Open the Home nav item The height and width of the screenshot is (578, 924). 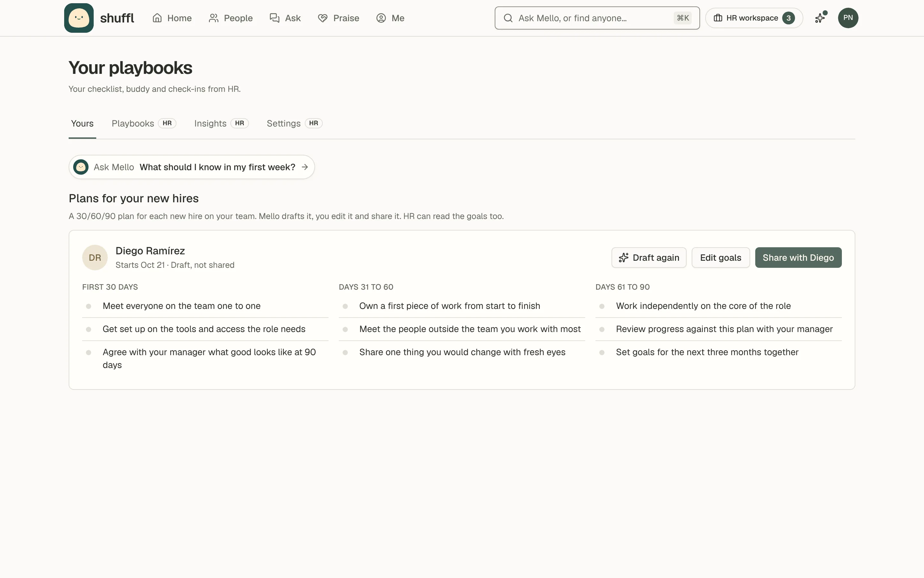coord(172,18)
